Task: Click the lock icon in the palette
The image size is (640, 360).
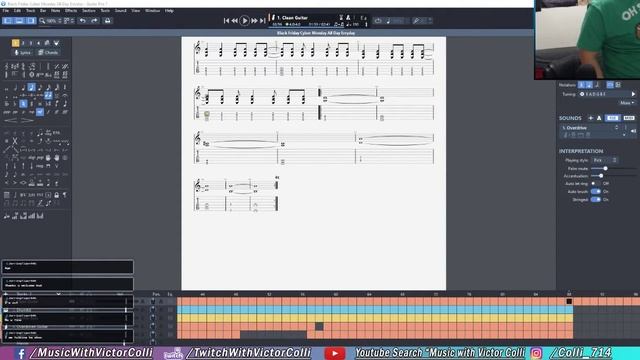Action: 57,195
